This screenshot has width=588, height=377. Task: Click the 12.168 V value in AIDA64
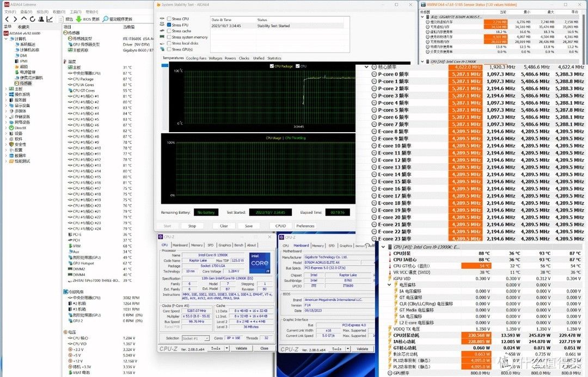click(129, 361)
